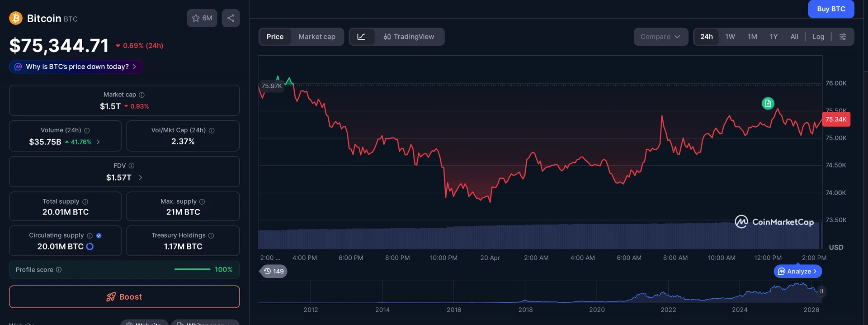Click the 20 Apr date label on axis

(x=490, y=258)
